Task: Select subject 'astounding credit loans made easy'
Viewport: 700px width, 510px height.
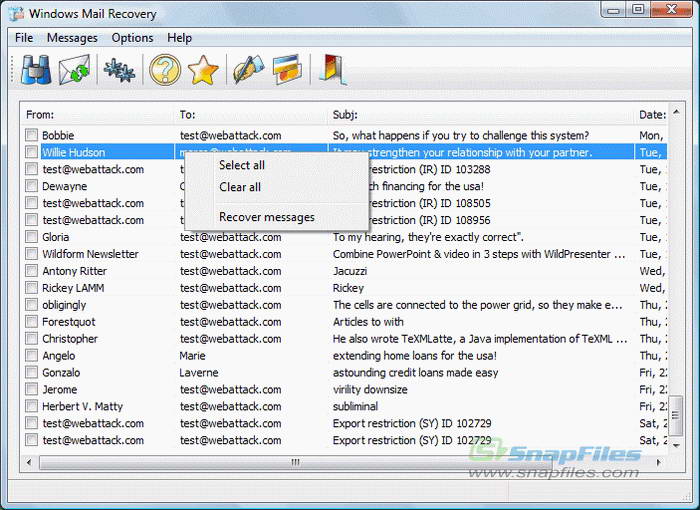Action: point(415,372)
